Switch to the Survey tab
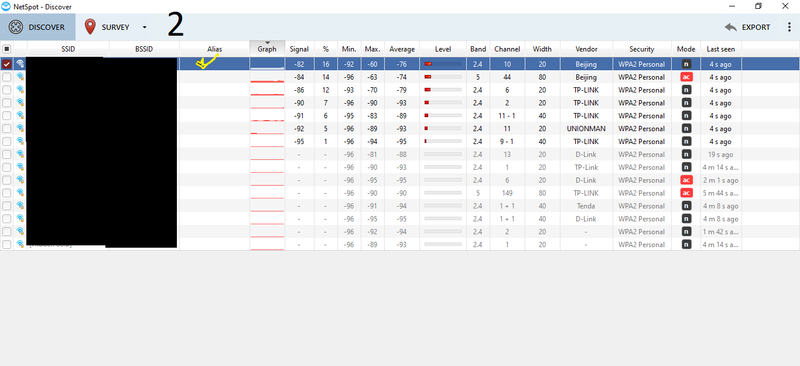Screen dimensions: 800x366 coord(115,27)
